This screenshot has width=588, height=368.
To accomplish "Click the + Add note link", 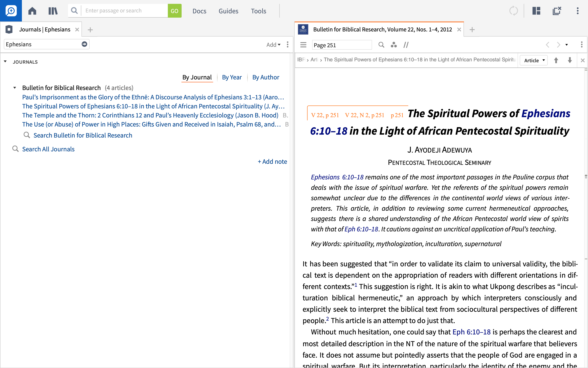I will (x=272, y=162).
